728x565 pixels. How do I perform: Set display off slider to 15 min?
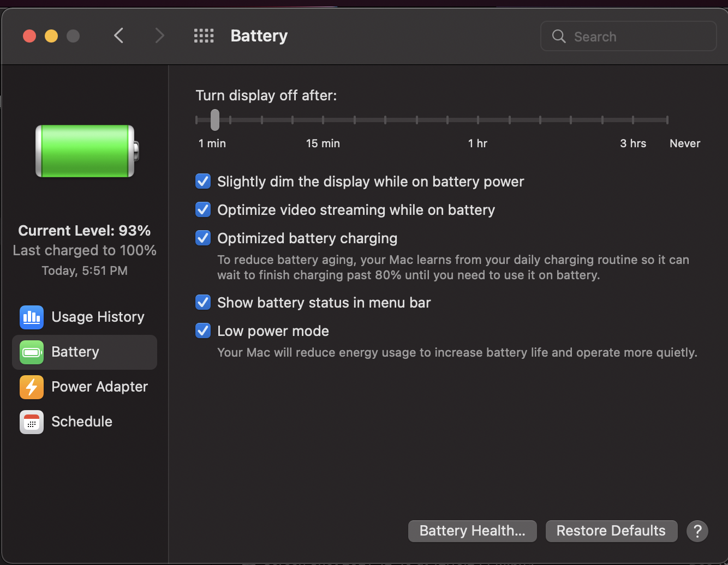[x=323, y=120]
